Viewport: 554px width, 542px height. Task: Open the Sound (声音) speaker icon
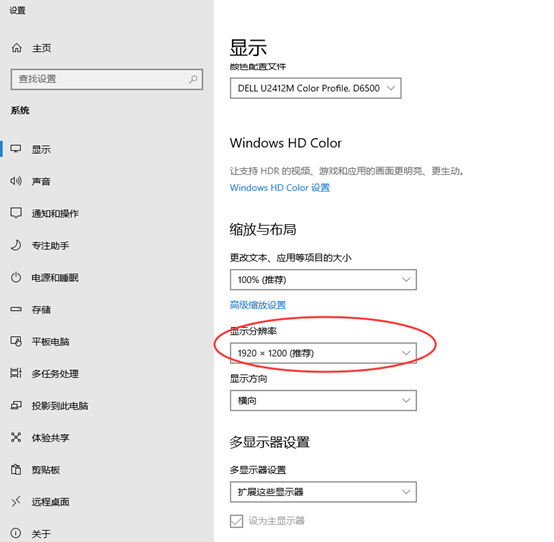click(x=16, y=181)
